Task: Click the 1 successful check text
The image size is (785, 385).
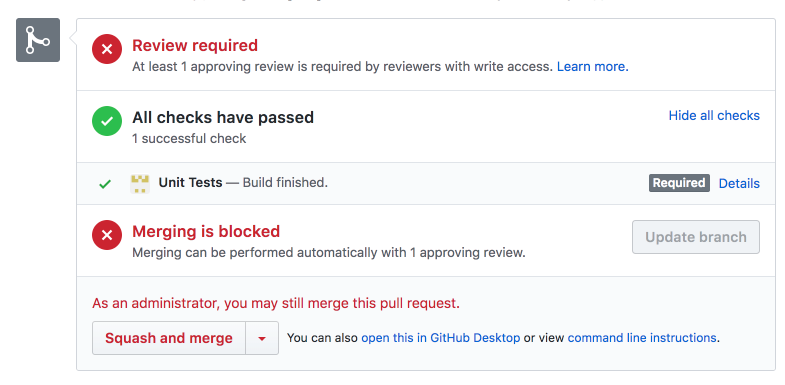Action: (x=189, y=139)
